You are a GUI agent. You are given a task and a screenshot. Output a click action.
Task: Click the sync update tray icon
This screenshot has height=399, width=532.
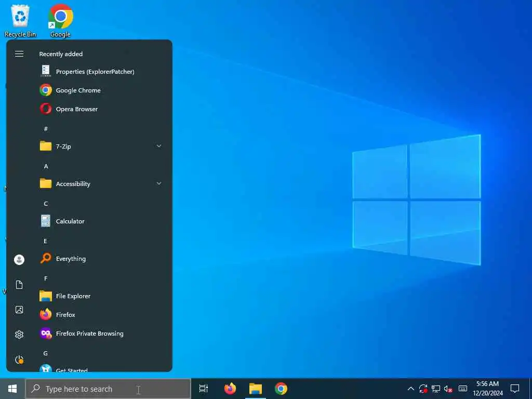[x=423, y=389]
